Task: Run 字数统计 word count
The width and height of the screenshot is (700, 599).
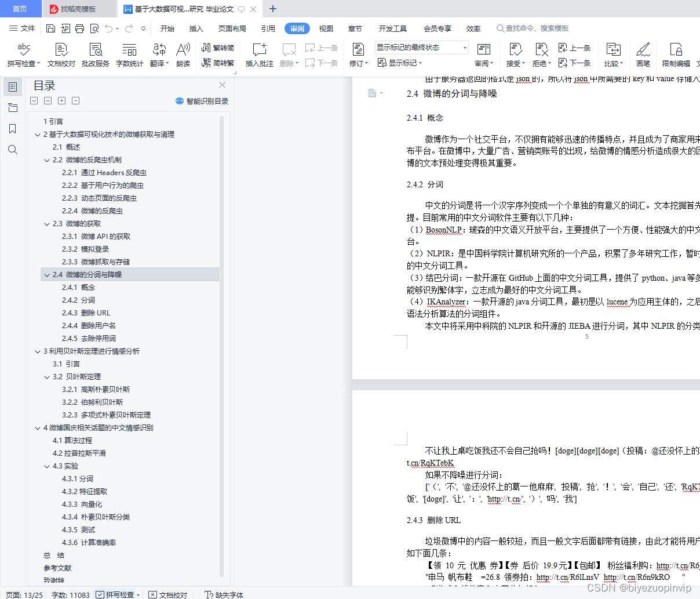Action: [x=129, y=54]
